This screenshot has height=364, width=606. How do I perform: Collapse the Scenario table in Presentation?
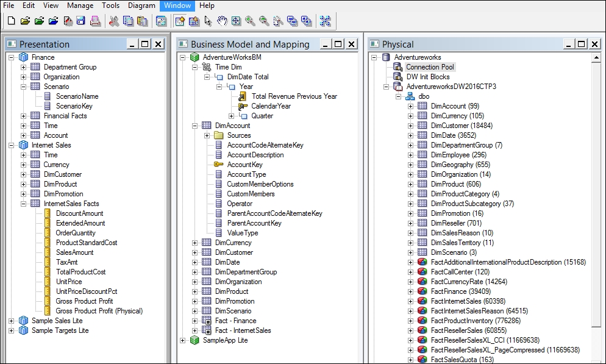click(23, 87)
